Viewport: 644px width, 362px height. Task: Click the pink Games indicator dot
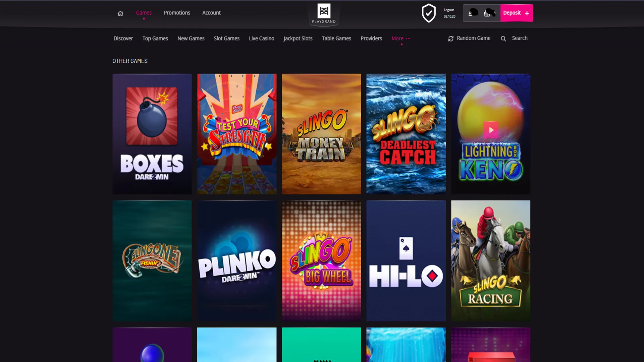click(144, 18)
